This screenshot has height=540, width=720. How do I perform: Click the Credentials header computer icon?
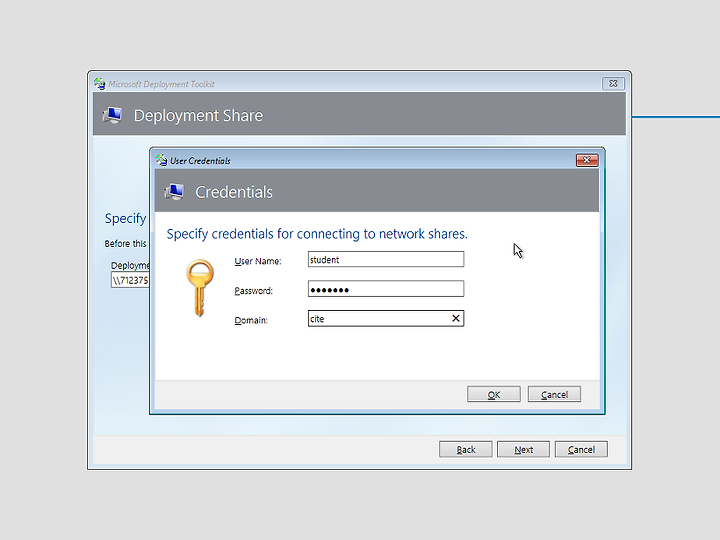click(174, 191)
